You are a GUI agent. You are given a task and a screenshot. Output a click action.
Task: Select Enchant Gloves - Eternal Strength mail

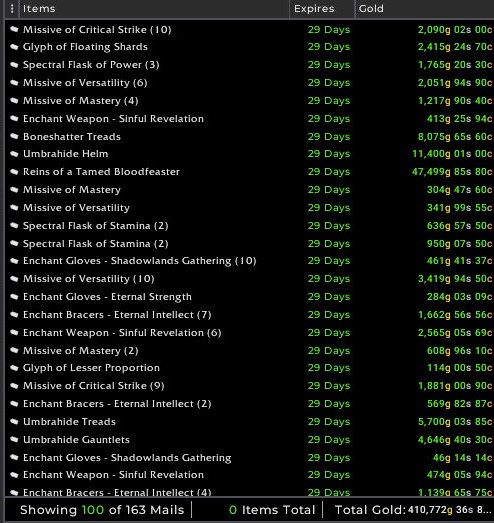tap(107, 297)
